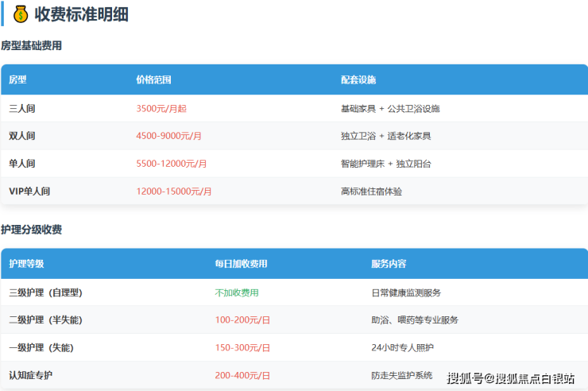Screen dimensions: 588x391
Task: Click the 12000-15000元/月 VIP price
Action: pos(174,192)
